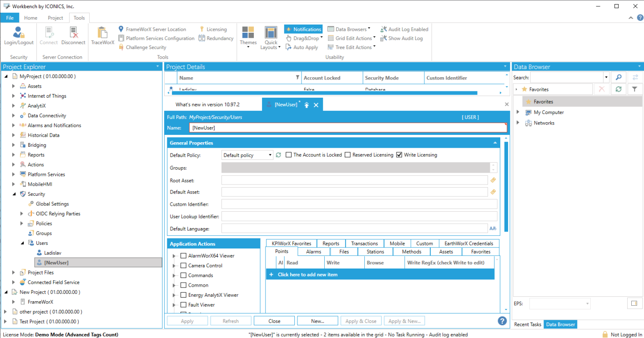Open the Recent Tasks tab
This screenshot has width=644, height=338.
[x=528, y=324]
